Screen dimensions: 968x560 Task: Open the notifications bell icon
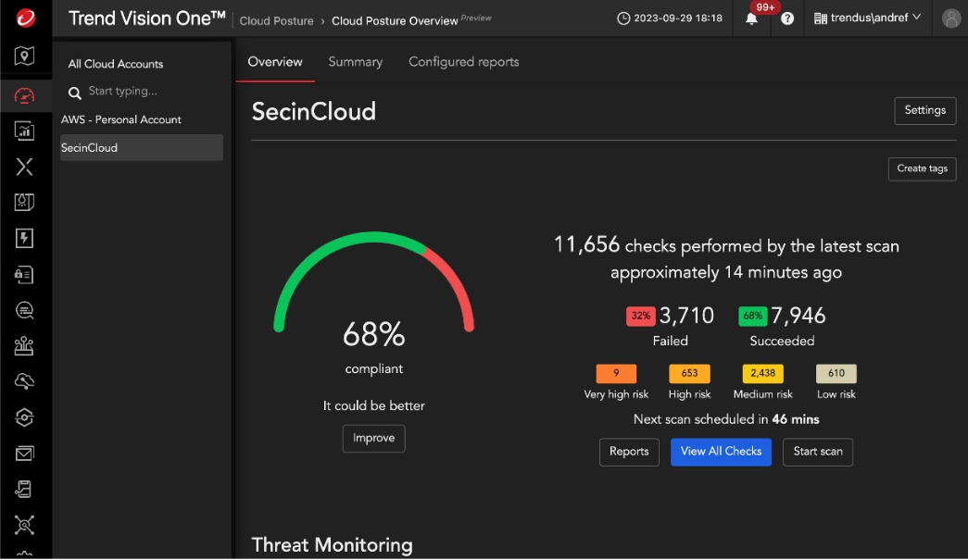pos(751,19)
